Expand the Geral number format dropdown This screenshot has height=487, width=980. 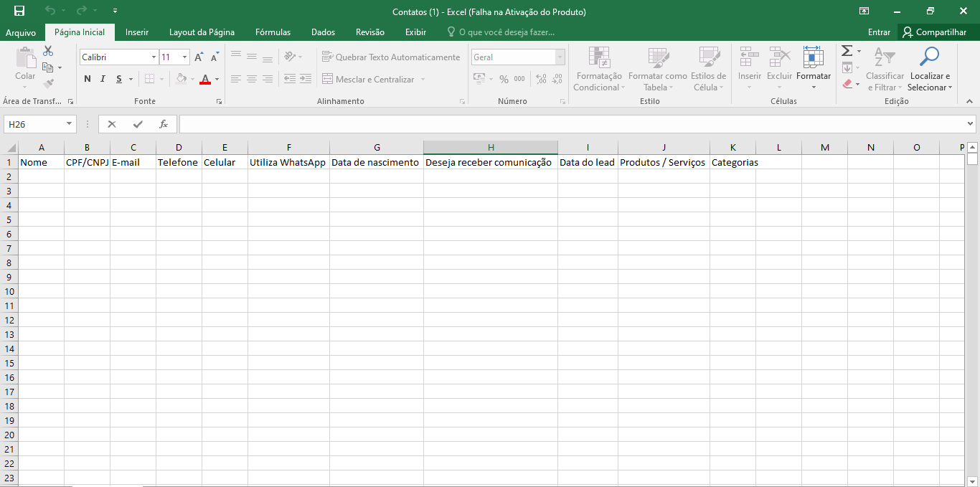point(560,57)
